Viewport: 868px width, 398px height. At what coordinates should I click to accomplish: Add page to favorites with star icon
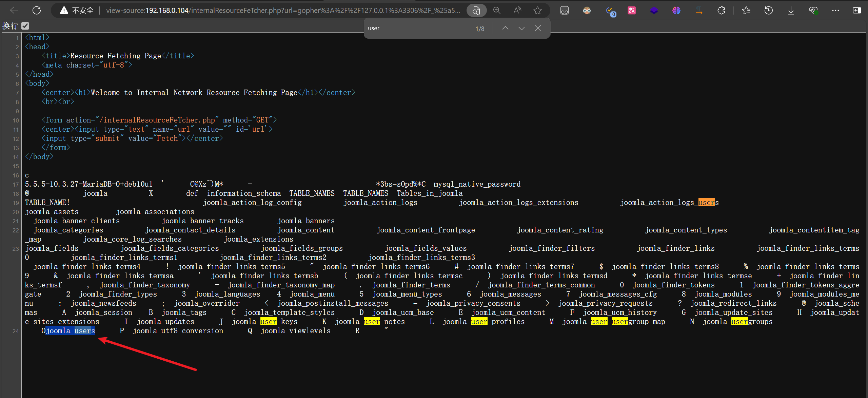[x=537, y=11]
